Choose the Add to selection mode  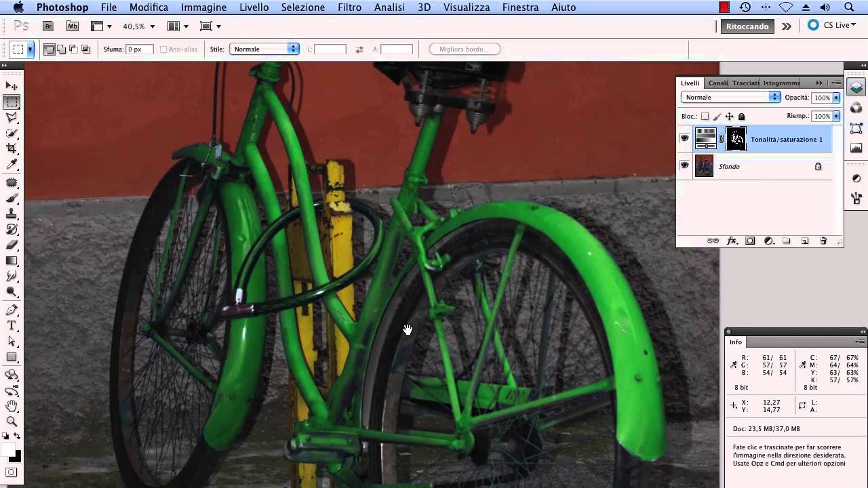point(62,49)
